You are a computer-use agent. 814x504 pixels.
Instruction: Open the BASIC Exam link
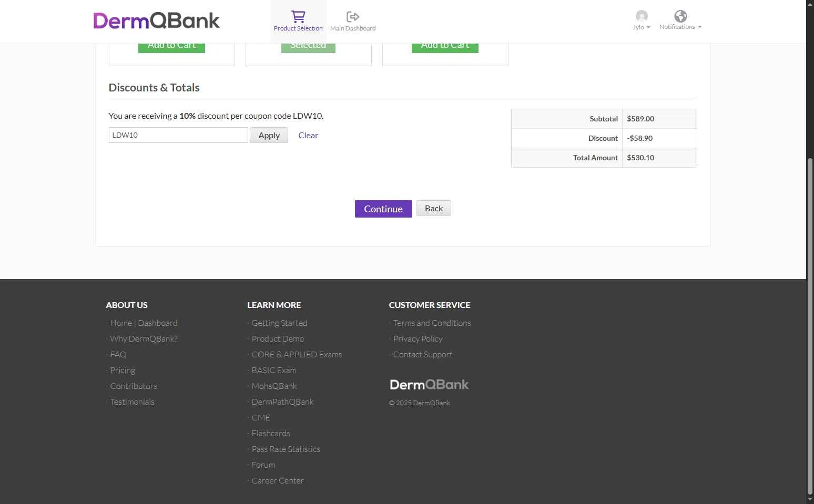pyautogui.click(x=274, y=370)
